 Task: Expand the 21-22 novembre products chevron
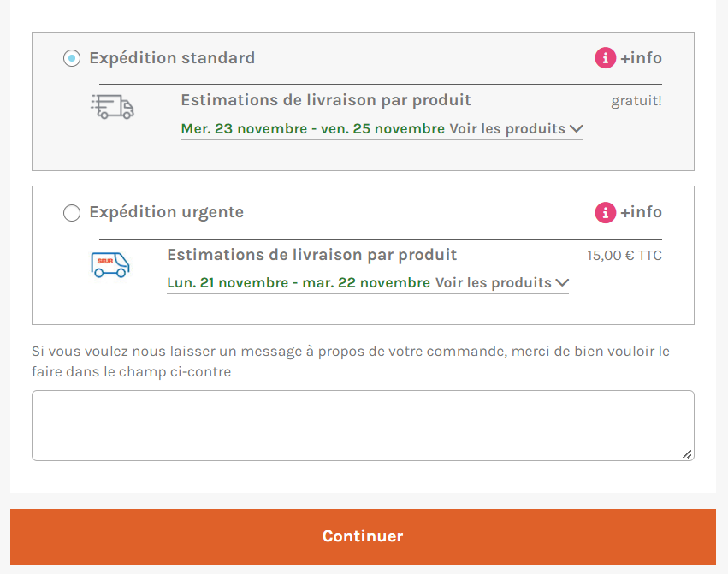(562, 283)
